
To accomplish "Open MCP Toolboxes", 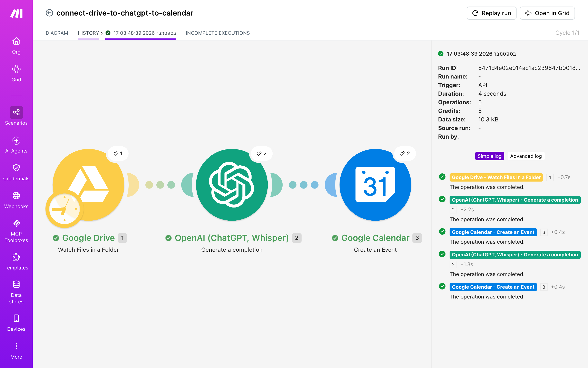I will click(16, 231).
